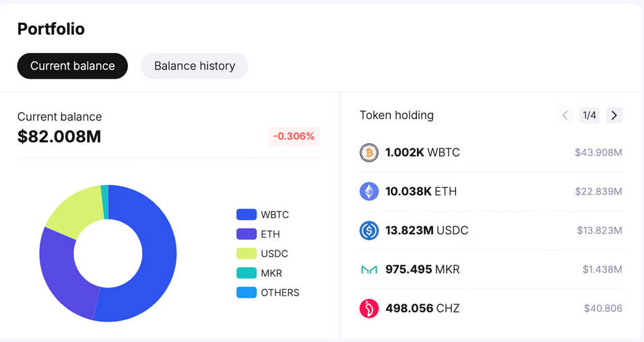Toggle MKR legend teal swatch
Viewport: 644px width, 342px height.
pos(247,273)
